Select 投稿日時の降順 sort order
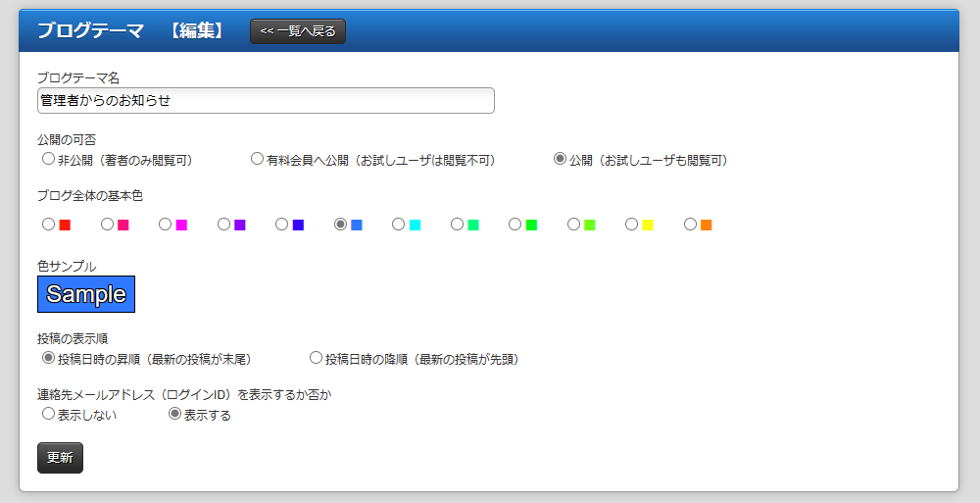980x503 pixels. (x=316, y=359)
